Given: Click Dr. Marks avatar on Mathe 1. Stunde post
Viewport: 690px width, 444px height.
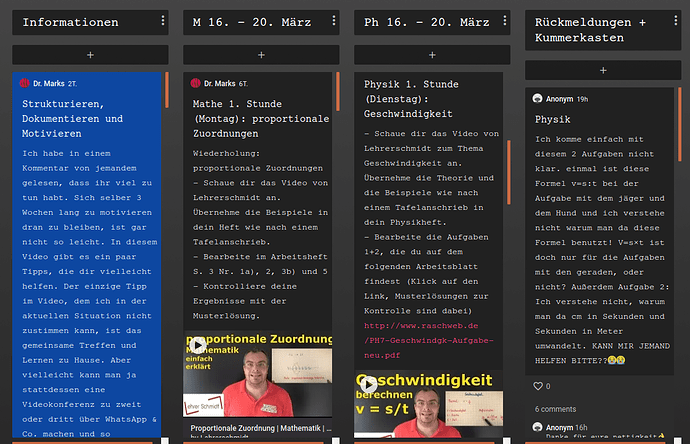Looking at the screenshot, I should 196,83.
